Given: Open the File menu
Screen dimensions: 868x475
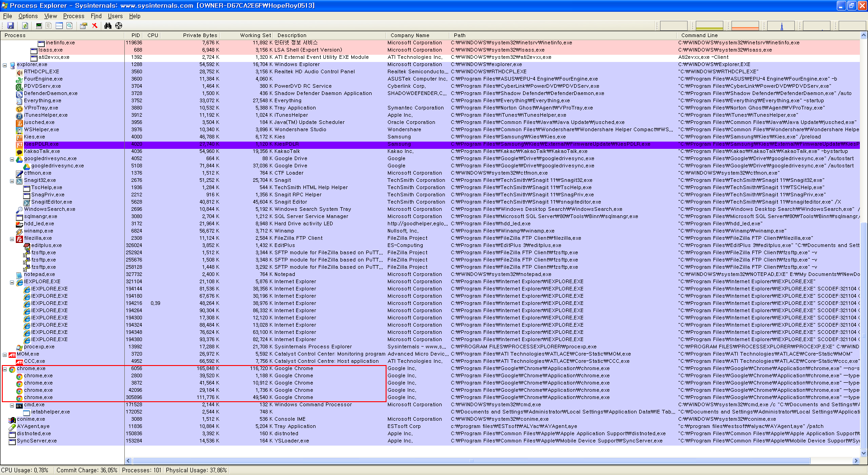Looking at the screenshot, I should pos(8,16).
